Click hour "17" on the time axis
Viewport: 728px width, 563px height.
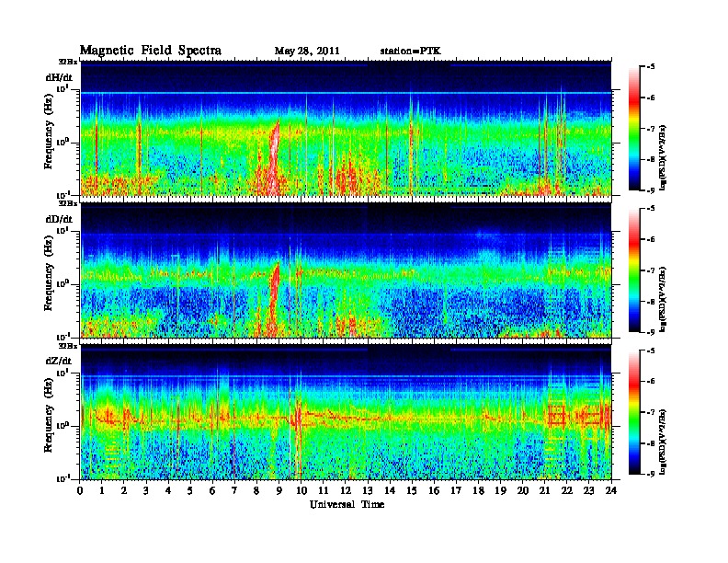click(x=456, y=491)
